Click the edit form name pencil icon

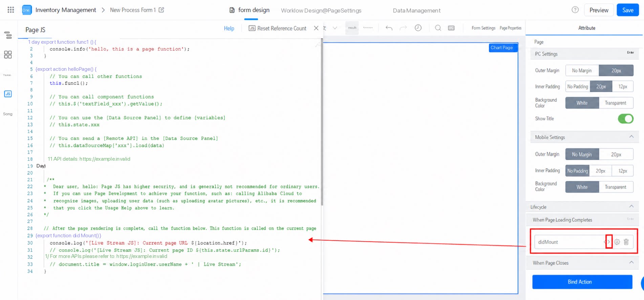tap(162, 10)
